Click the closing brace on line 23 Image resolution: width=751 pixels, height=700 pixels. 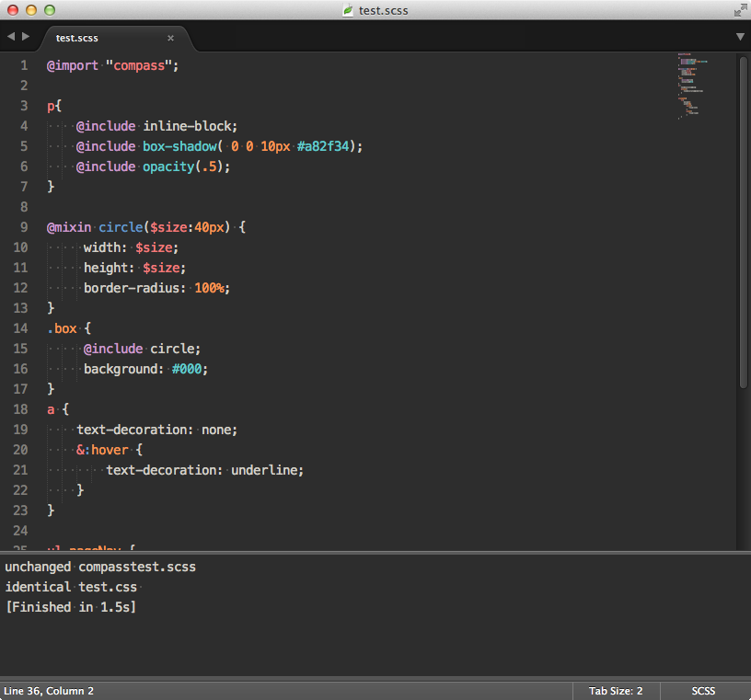(51, 511)
